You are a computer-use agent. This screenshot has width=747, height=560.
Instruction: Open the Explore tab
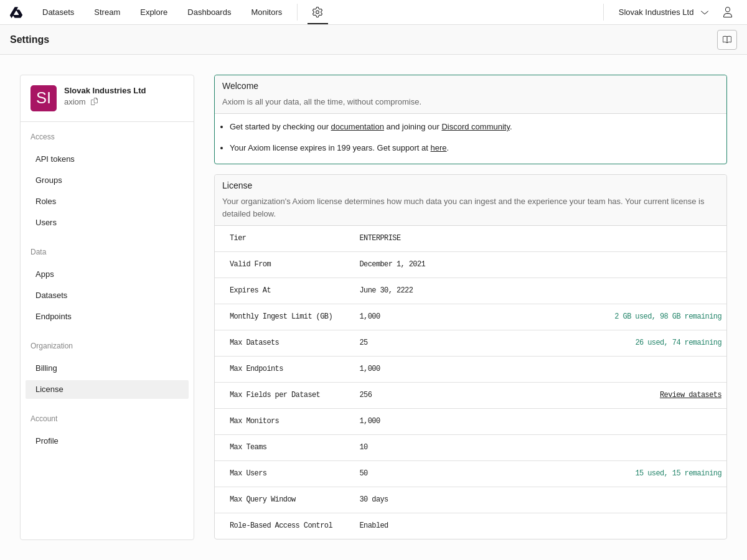pyautogui.click(x=154, y=12)
